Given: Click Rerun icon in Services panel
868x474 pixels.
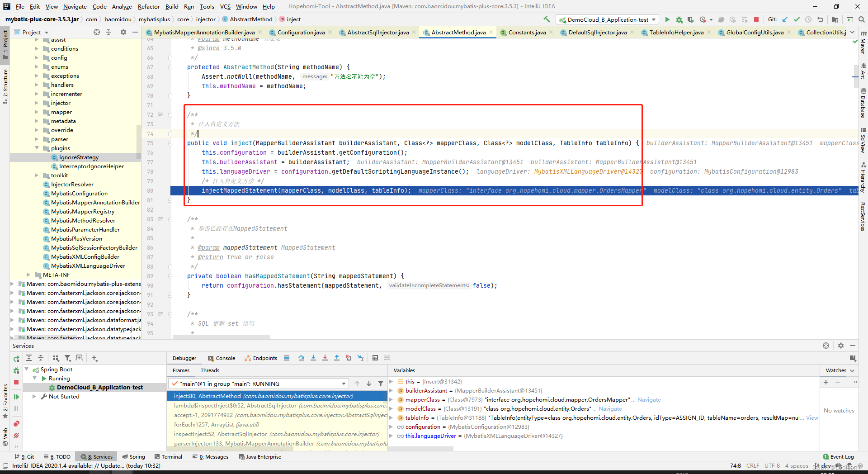Looking at the screenshot, I should (16, 359).
